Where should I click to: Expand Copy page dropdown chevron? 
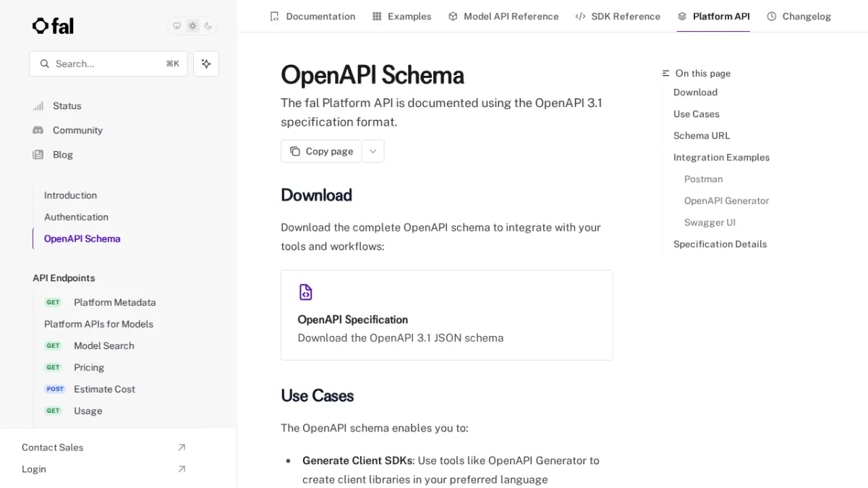[373, 151]
